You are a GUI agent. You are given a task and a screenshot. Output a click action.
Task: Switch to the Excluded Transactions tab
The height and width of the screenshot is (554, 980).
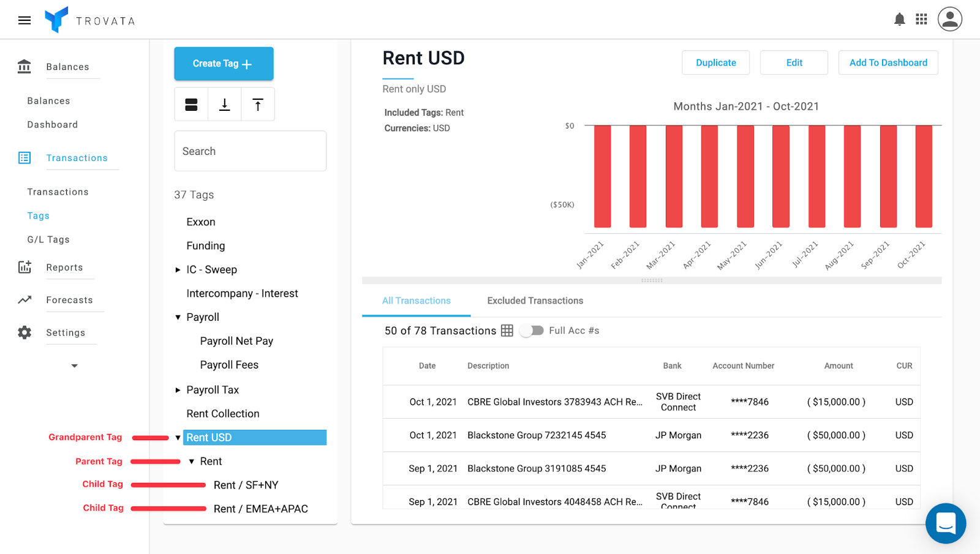[535, 301]
